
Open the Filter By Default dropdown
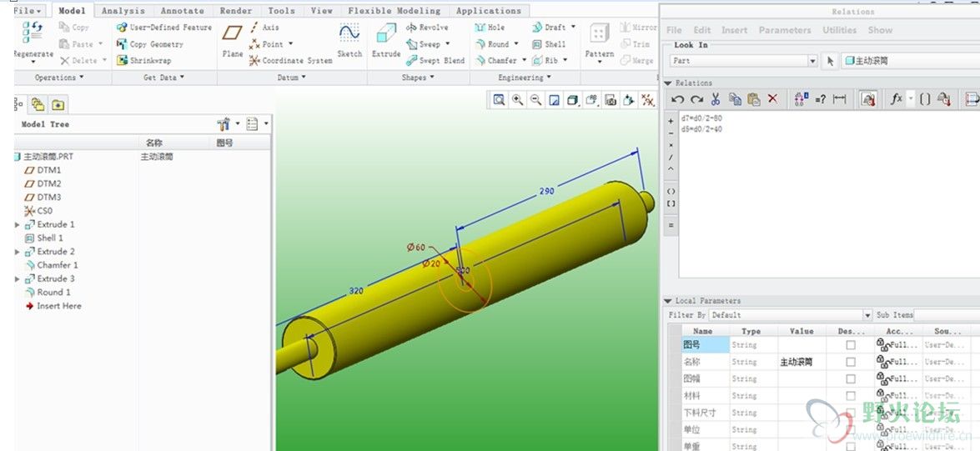point(867,315)
